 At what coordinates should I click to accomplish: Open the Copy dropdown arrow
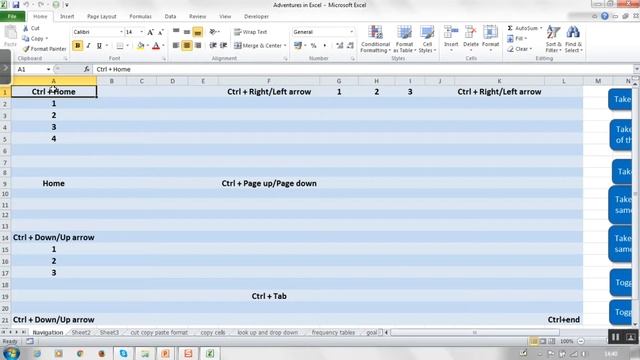coord(47,38)
